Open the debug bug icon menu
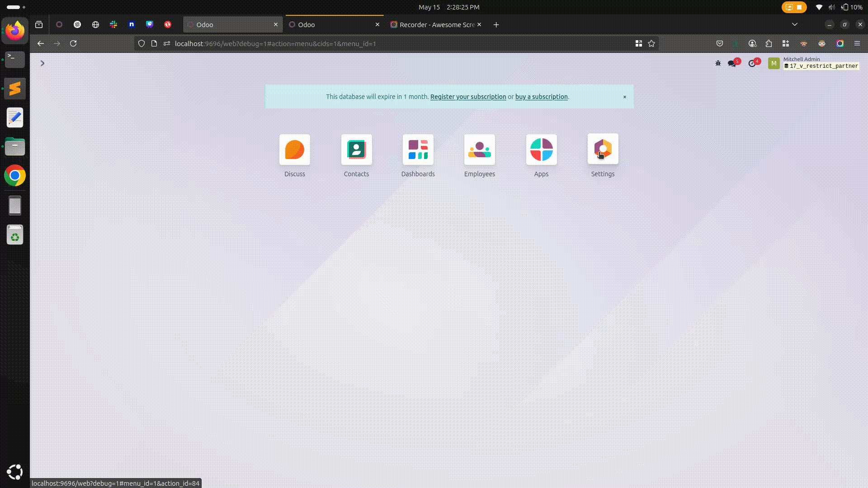 tap(718, 63)
